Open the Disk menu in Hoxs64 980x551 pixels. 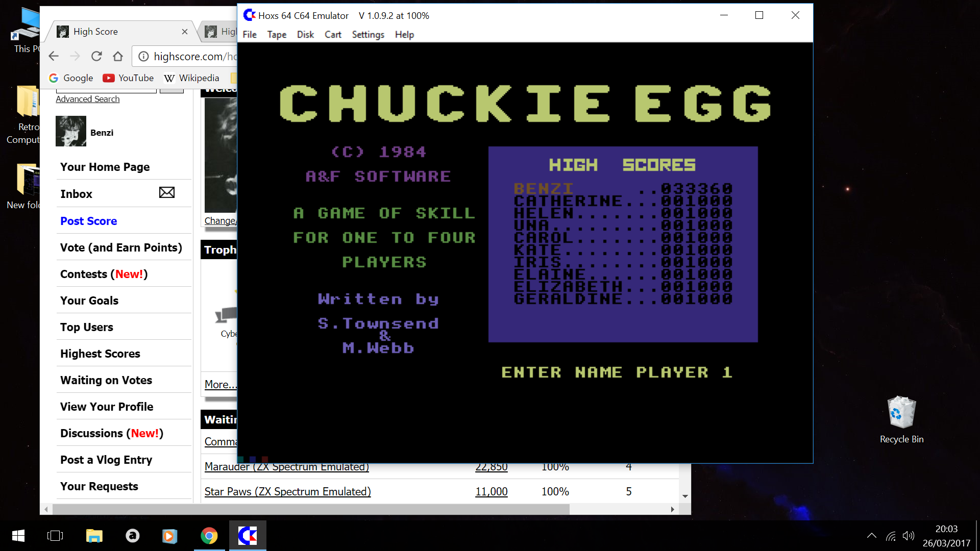point(305,35)
